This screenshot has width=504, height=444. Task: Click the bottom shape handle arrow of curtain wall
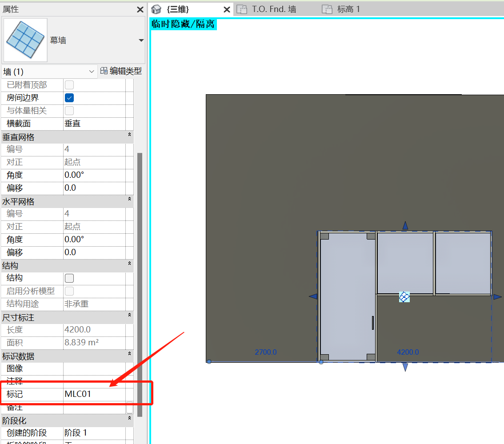pos(405,367)
